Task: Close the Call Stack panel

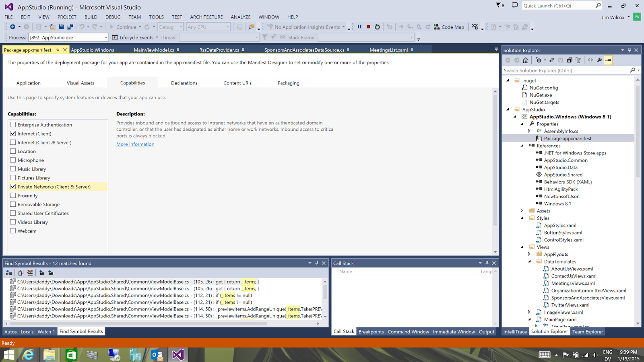Action: tap(494, 263)
